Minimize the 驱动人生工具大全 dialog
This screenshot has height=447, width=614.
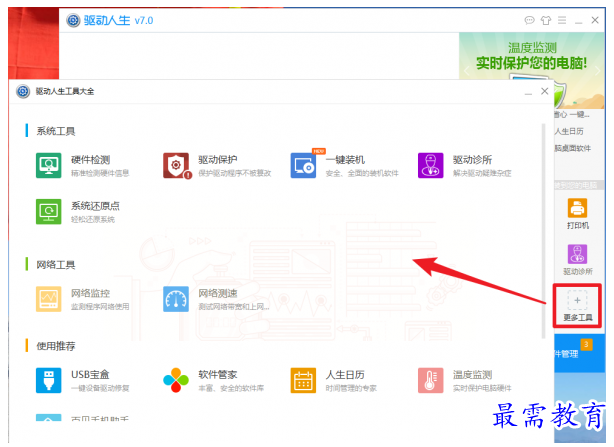click(529, 92)
